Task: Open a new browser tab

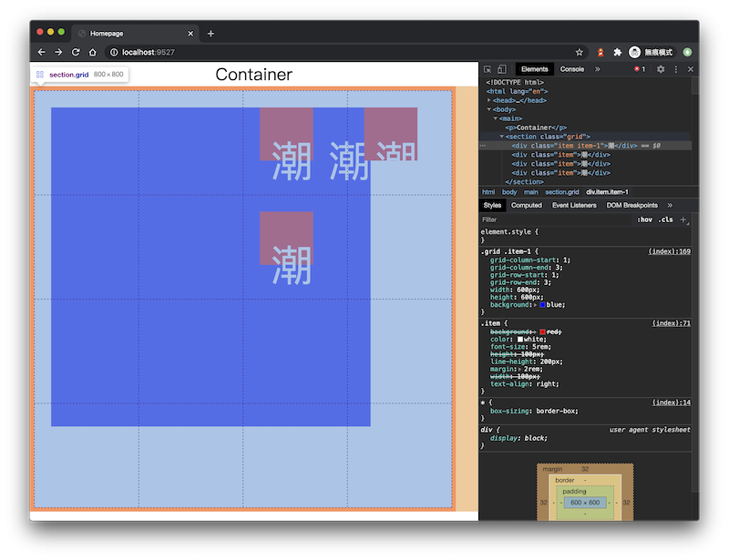Action: point(210,34)
